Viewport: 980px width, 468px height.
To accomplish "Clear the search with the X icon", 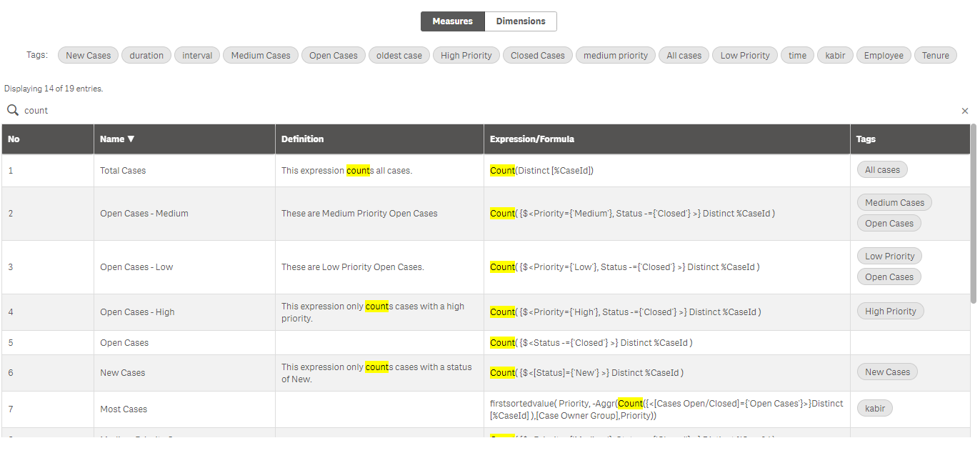I will (x=965, y=111).
